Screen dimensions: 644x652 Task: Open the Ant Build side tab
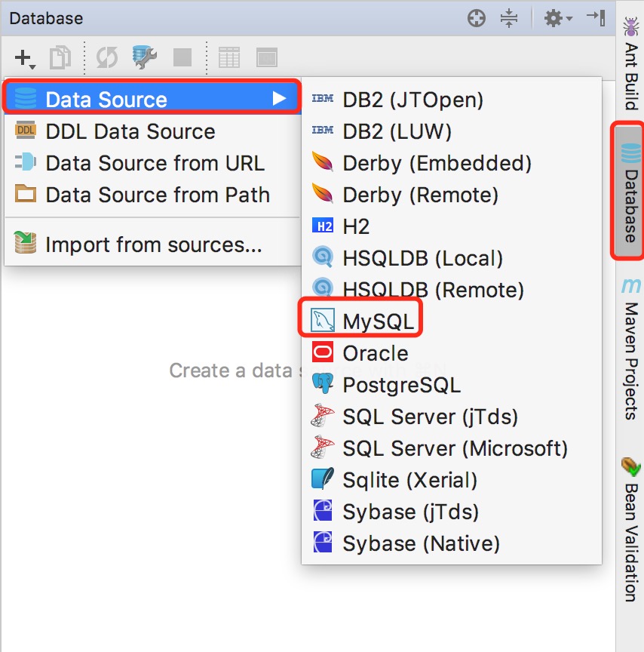pyautogui.click(x=630, y=63)
